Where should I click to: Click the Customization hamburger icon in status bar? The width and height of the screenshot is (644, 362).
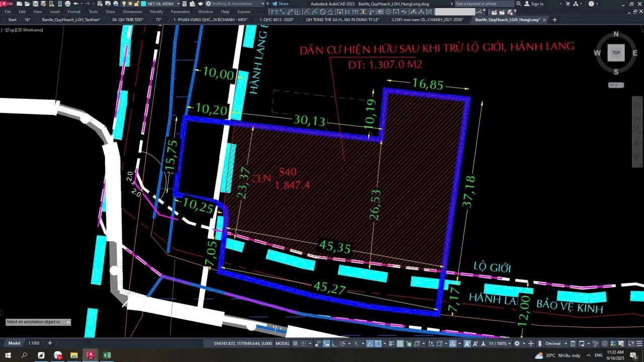(x=639, y=343)
